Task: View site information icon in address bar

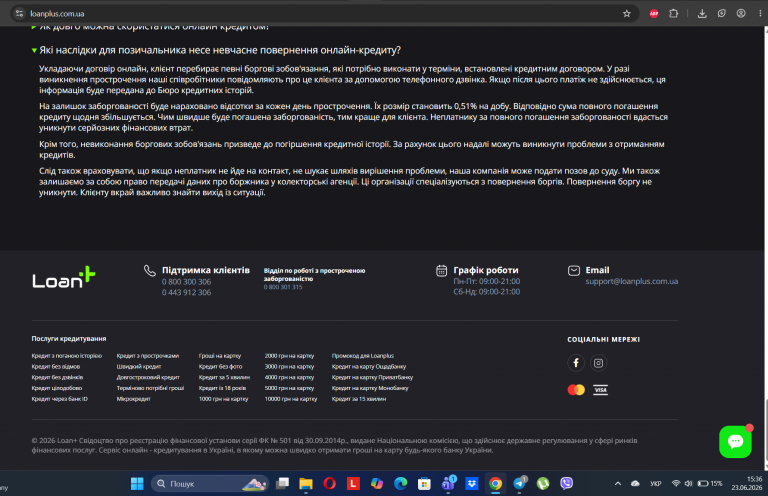Action: point(19,14)
